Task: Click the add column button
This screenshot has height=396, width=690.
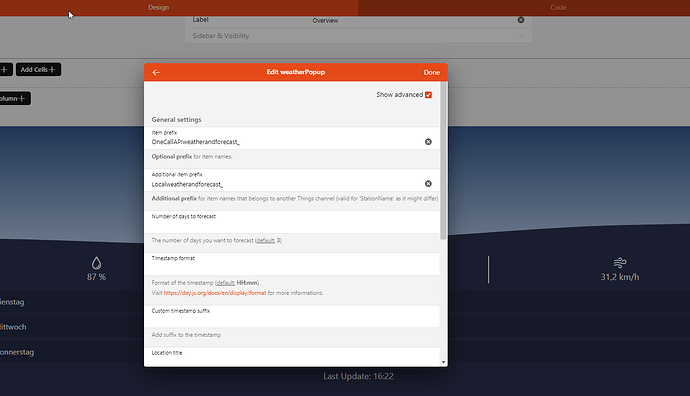Action: click(15, 98)
